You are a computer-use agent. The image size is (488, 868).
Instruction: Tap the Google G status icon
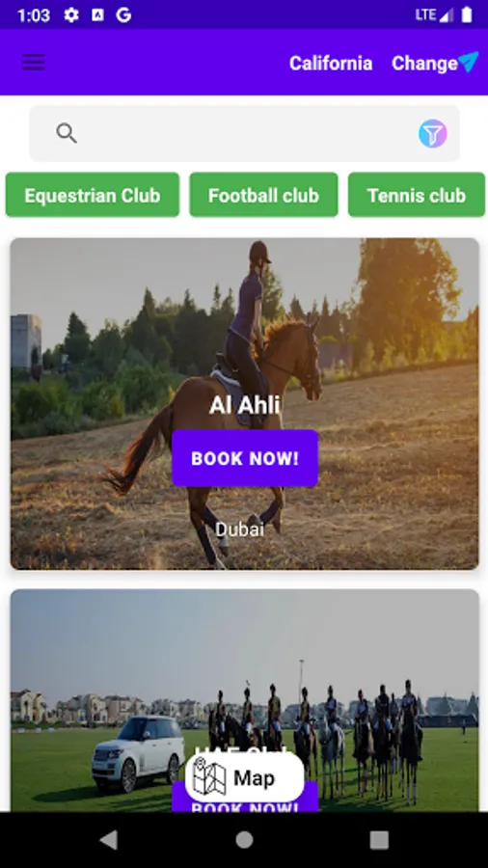point(123,14)
